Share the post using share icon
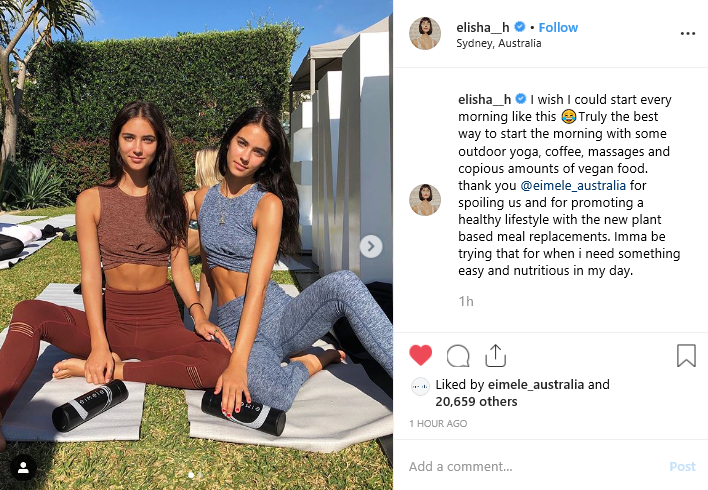Image resolution: width=708 pixels, height=490 pixels. coord(495,355)
